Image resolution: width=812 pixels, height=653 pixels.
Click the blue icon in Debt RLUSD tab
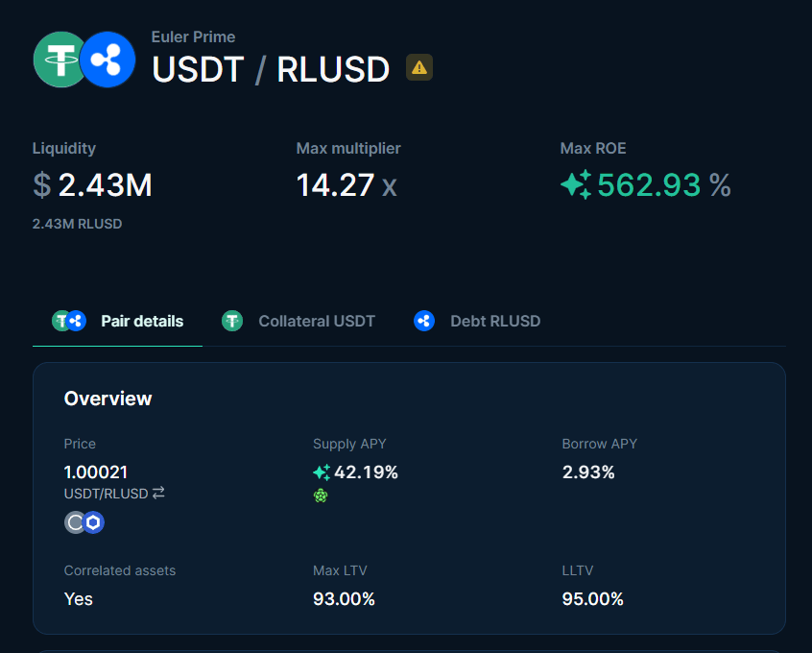pos(423,321)
